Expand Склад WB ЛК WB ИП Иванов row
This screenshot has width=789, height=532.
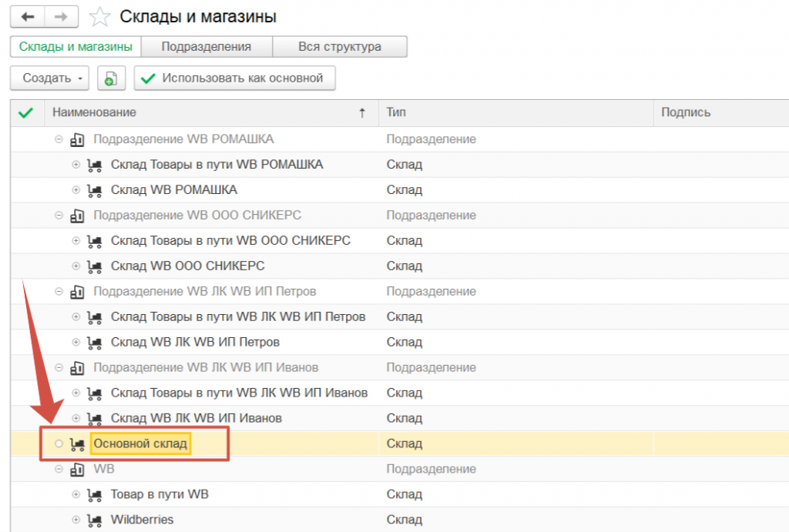tap(76, 419)
